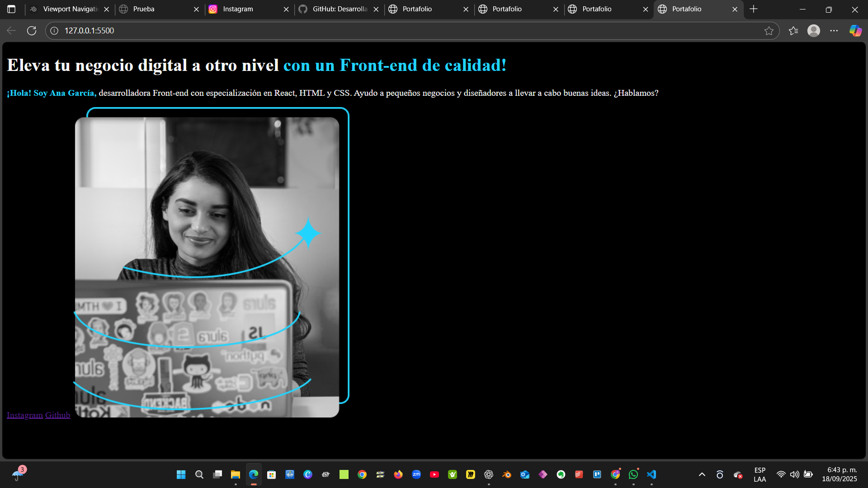Open WhatsApp from the taskbar
The width and height of the screenshot is (868, 488).
[x=633, y=474]
